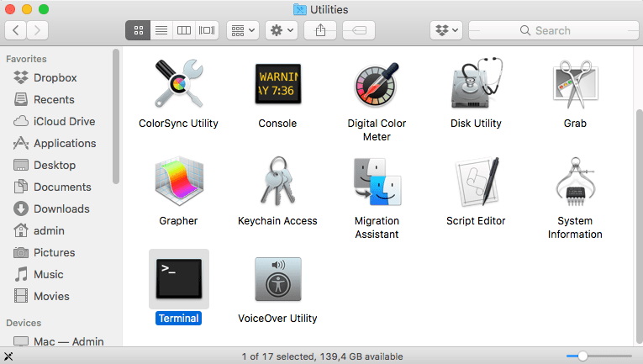Open the item arrangement dropdown
The height and width of the screenshot is (364, 643).
[x=243, y=30]
